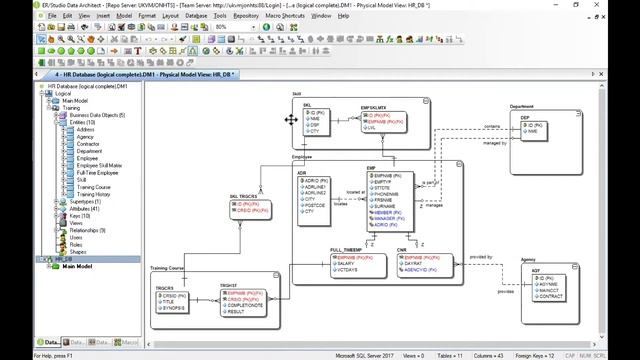Select the green pentagon shape tool
The image size is (640, 360).
click(71, 51)
